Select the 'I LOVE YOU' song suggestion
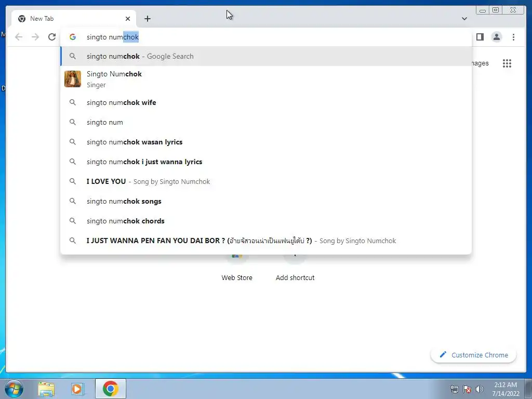This screenshot has width=532, height=399. point(266,181)
